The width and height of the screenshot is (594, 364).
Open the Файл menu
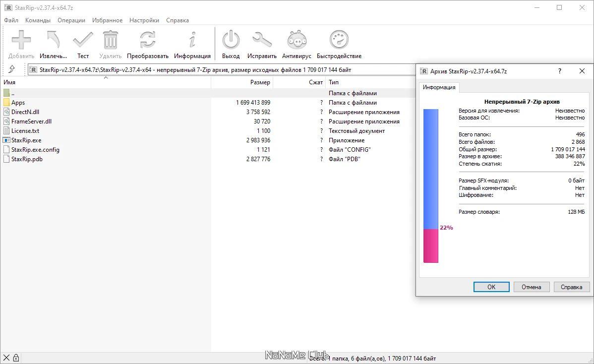tap(11, 20)
